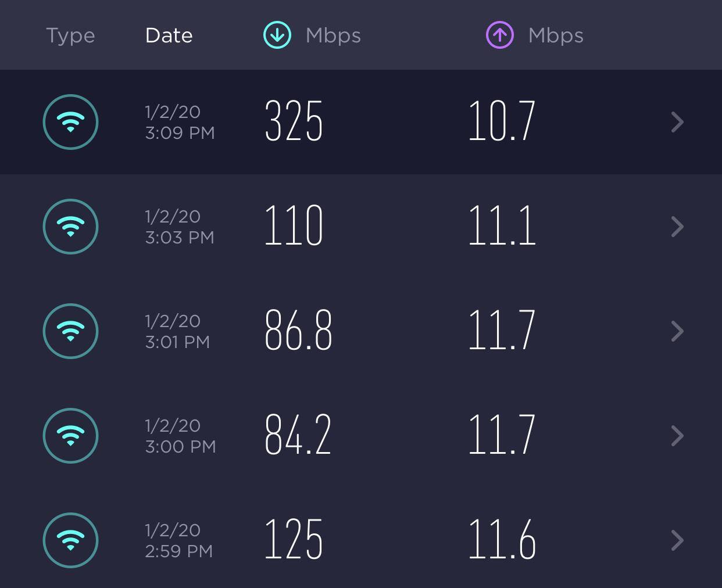The image size is (722, 588).
Task: Click the download arrow icon in the header
Action: pos(277,35)
